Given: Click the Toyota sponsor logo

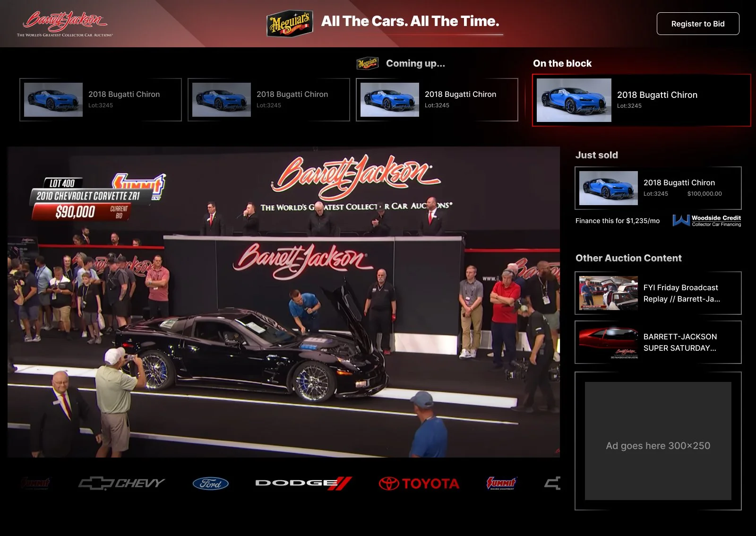Looking at the screenshot, I should [419, 484].
